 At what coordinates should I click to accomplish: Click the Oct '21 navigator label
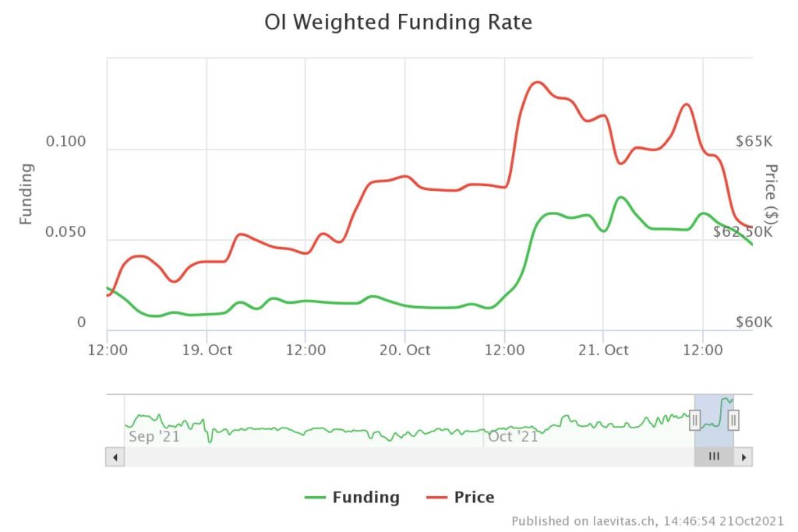(x=513, y=436)
